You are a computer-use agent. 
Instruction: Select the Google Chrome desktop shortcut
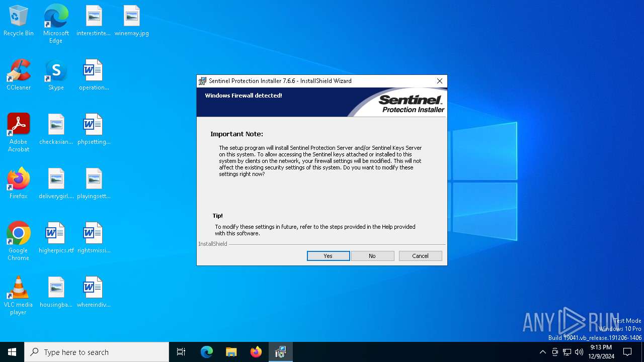point(19,241)
